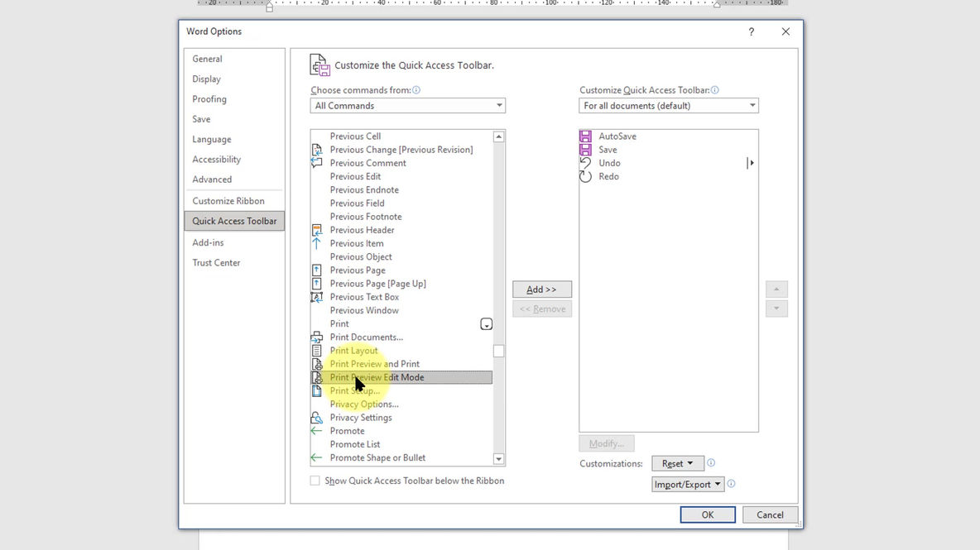
Task: Click the commands list scroll down arrow
Action: click(x=499, y=459)
